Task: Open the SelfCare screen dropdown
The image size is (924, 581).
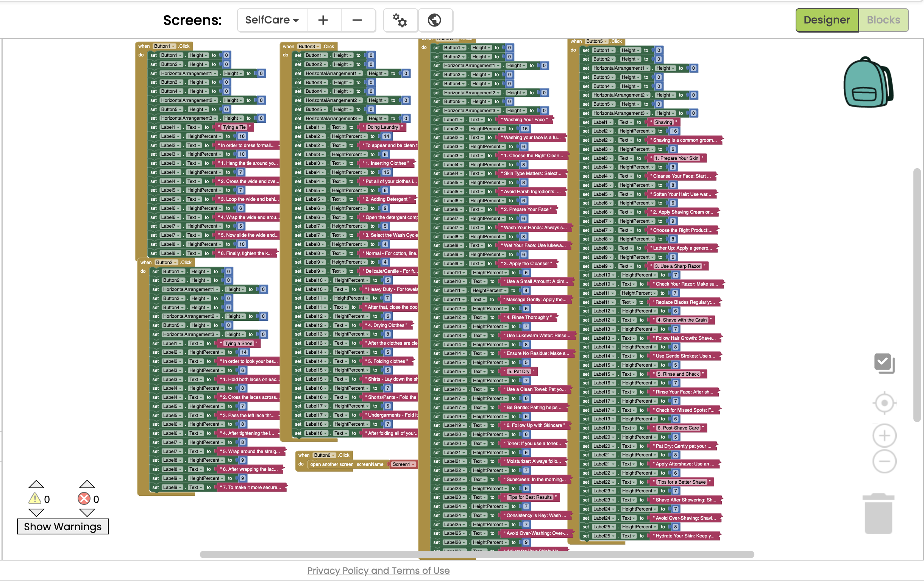Action: tap(272, 20)
